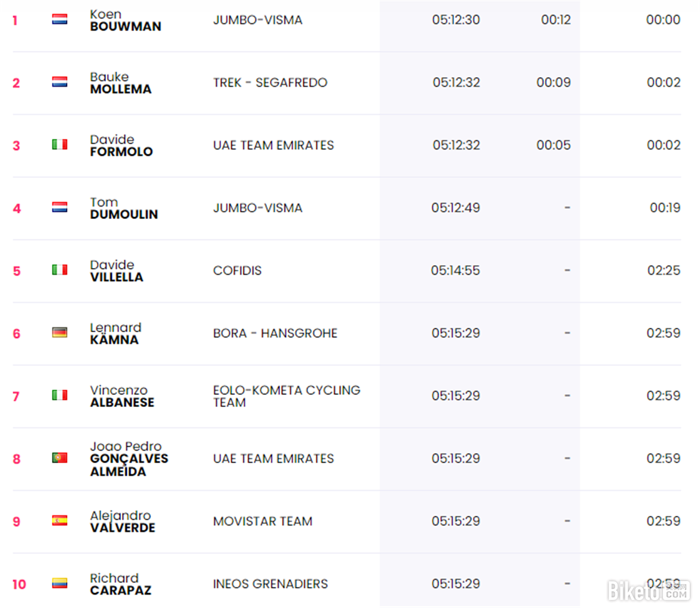Click the Portuguese flag beside Joao Pedro Almeida

[59, 458]
